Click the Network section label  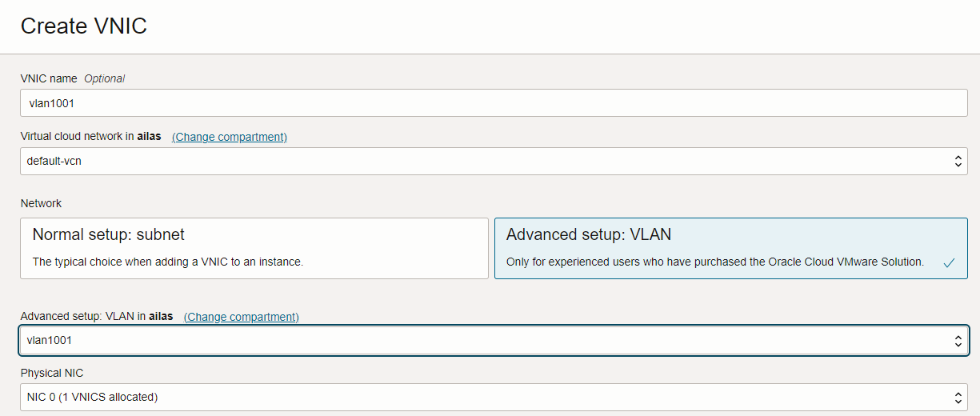[41, 203]
